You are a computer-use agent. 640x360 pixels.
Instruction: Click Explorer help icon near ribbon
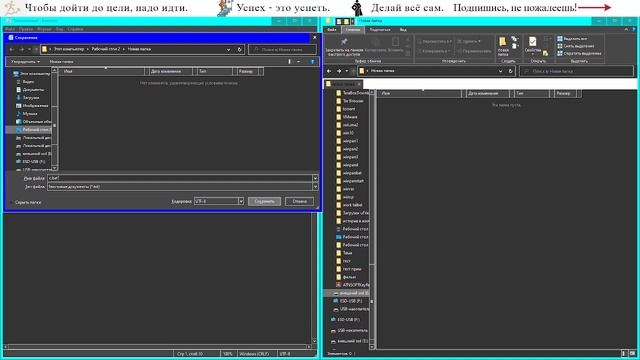click(634, 30)
